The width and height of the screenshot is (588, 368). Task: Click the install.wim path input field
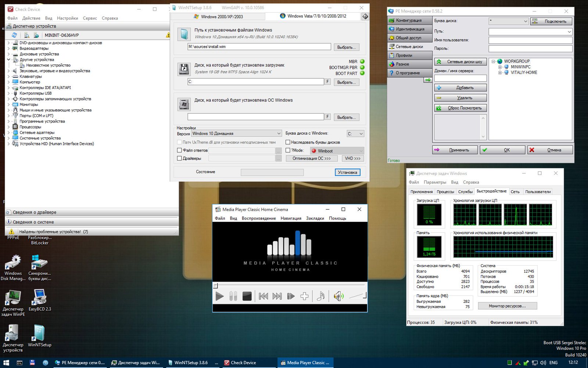(259, 47)
